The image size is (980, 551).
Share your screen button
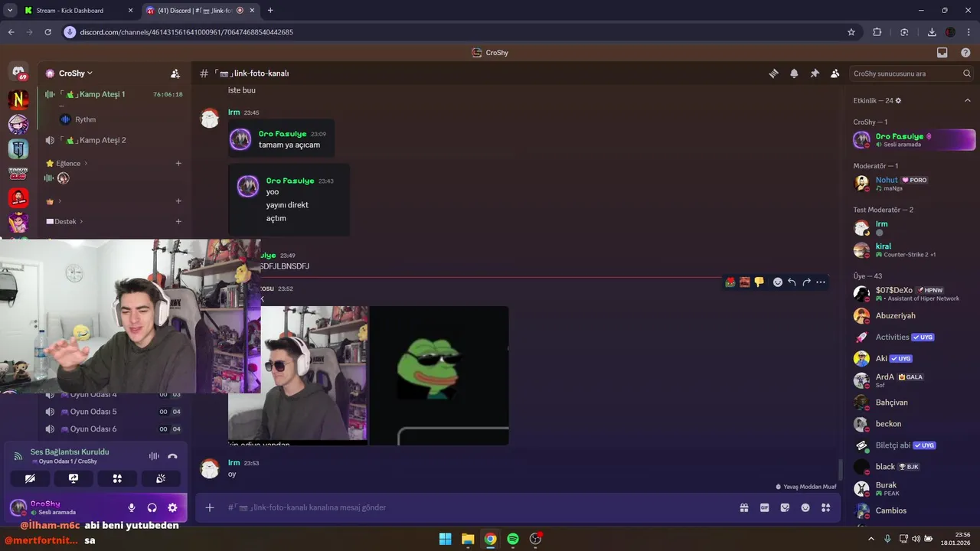click(x=73, y=478)
